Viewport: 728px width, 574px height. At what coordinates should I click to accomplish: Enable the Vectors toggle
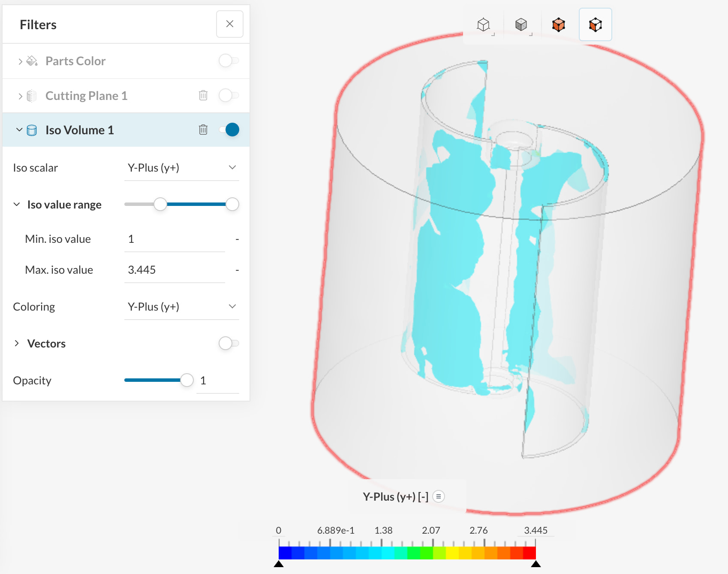229,343
